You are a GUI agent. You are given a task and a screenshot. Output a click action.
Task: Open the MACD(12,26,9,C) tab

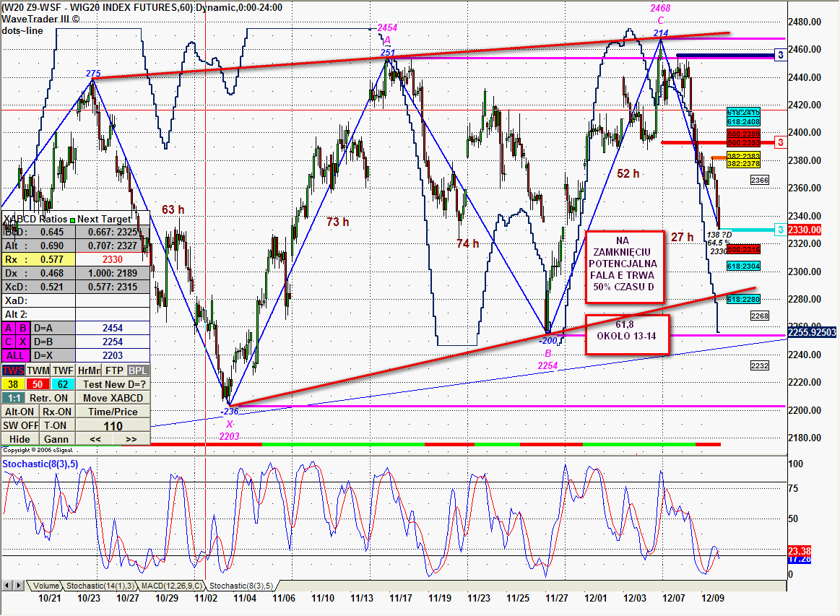173,586
